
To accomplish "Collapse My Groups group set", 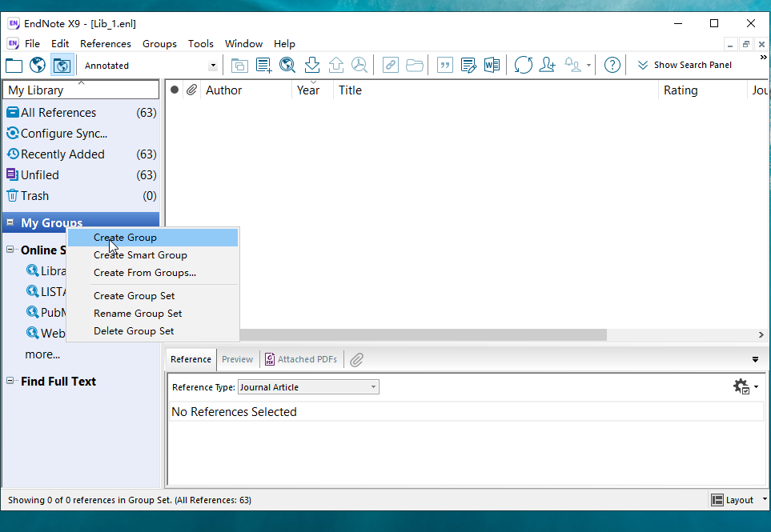I will coord(10,222).
